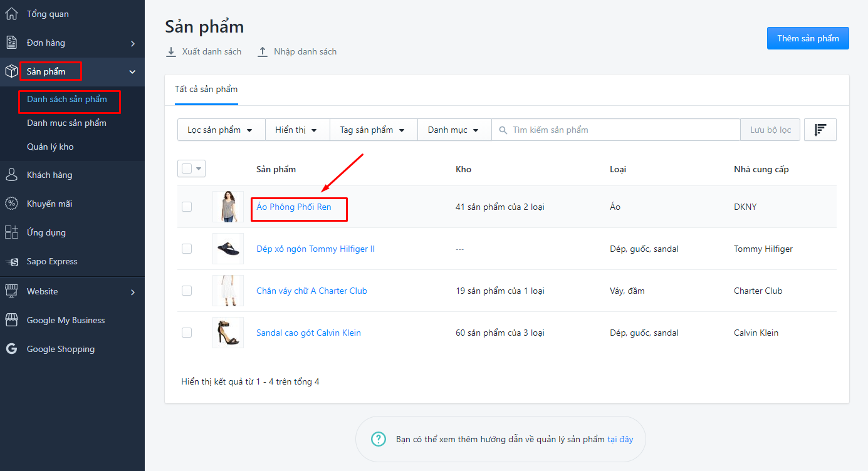Click the Ứng dụng apps icon

(11, 232)
